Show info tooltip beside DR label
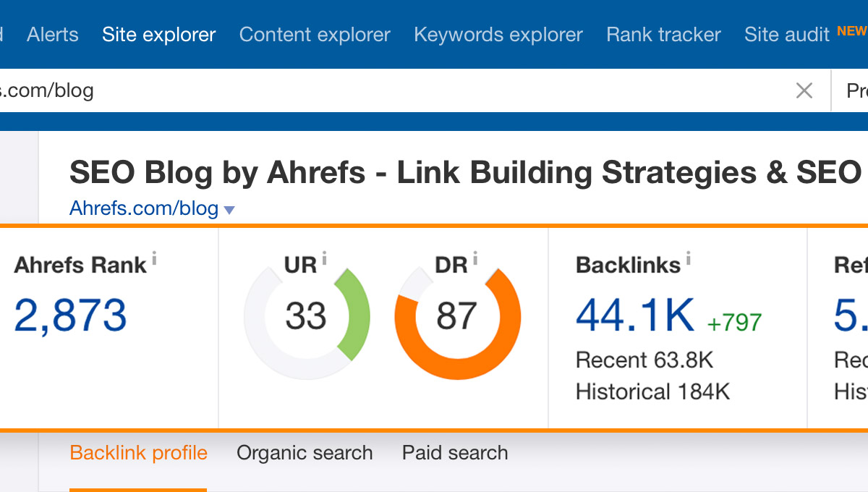The width and height of the screenshot is (868, 492). click(x=475, y=258)
